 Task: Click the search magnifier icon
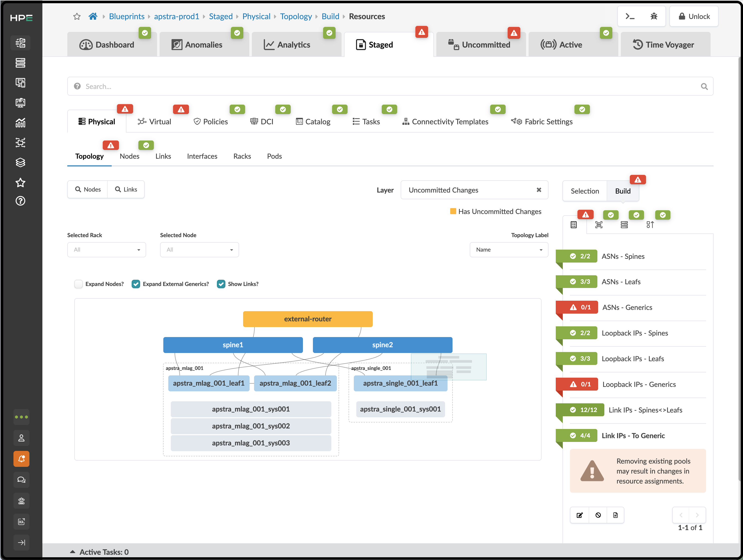[x=704, y=87]
